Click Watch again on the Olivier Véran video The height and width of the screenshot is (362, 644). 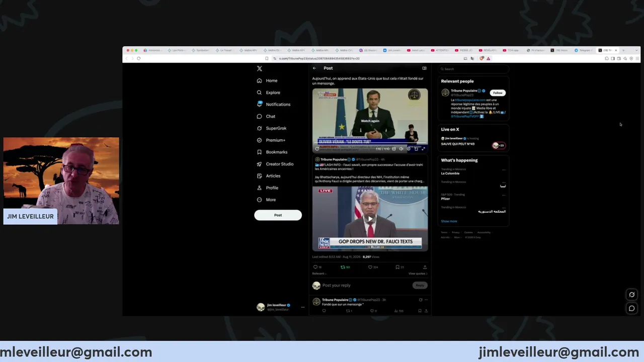(x=370, y=121)
